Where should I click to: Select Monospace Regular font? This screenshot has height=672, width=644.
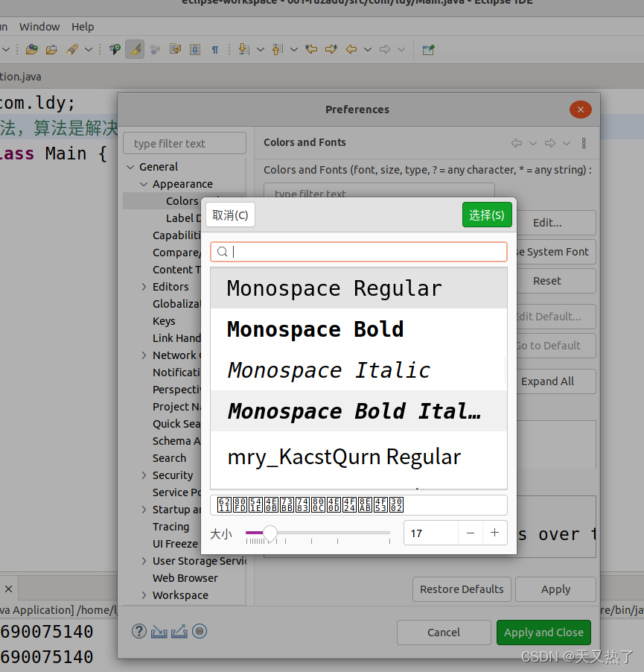[x=359, y=288]
